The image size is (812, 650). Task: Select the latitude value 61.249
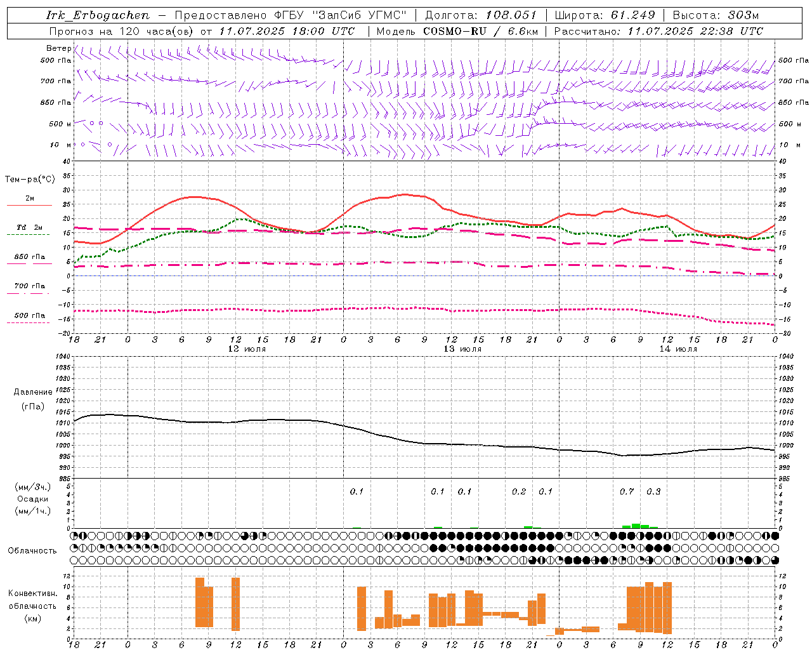coord(633,15)
